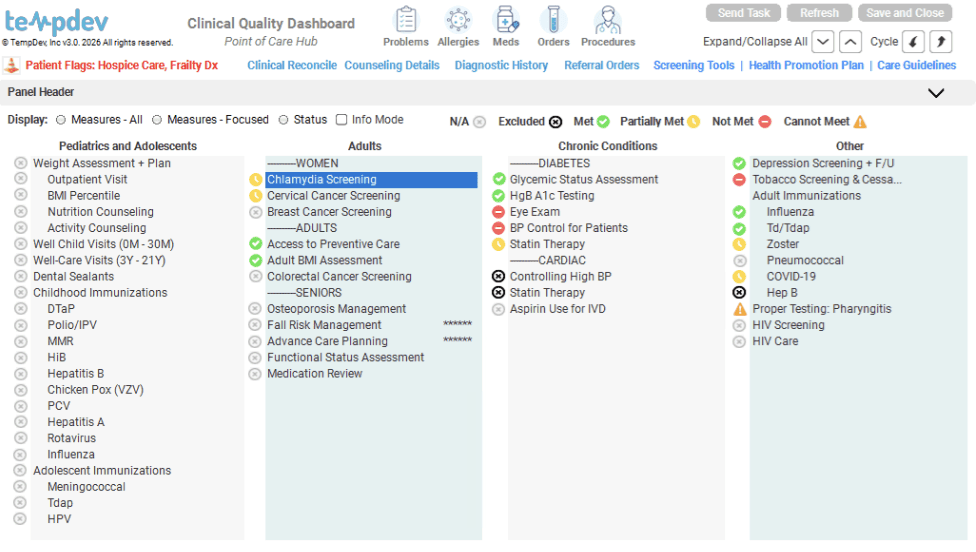Open the Problems clipboard icon
This screenshot has width=976, height=552.
[406, 20]
